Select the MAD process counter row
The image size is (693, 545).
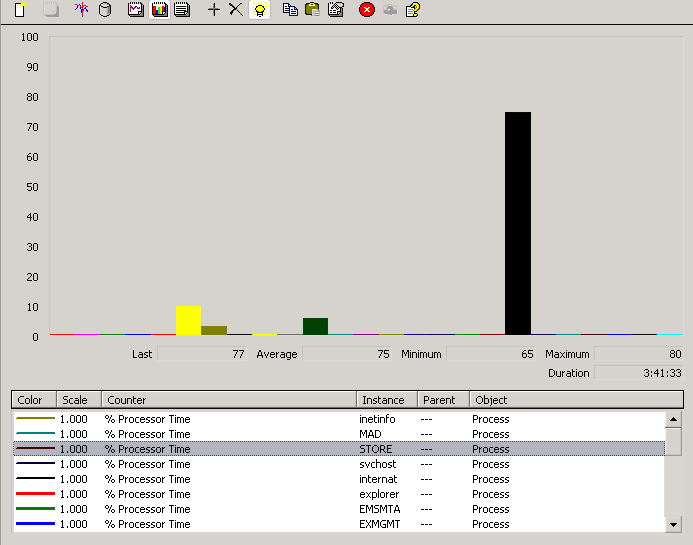(x=339, y=434)
